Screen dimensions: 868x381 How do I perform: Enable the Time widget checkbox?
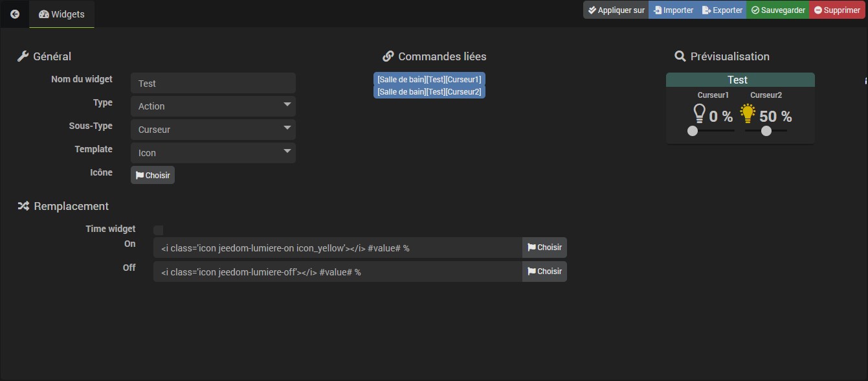point(159,230)
